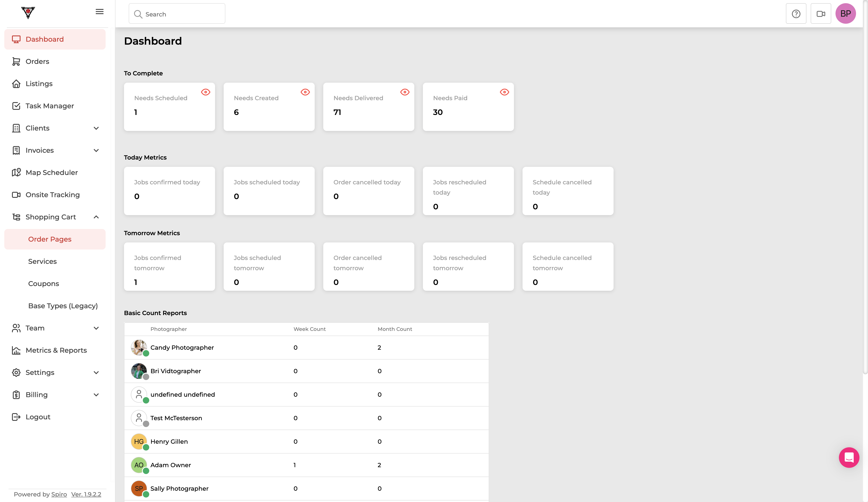The width and height of the screenshot is (868, 502).
Task: Open the pink chat widget
Action: pos(849,457)
